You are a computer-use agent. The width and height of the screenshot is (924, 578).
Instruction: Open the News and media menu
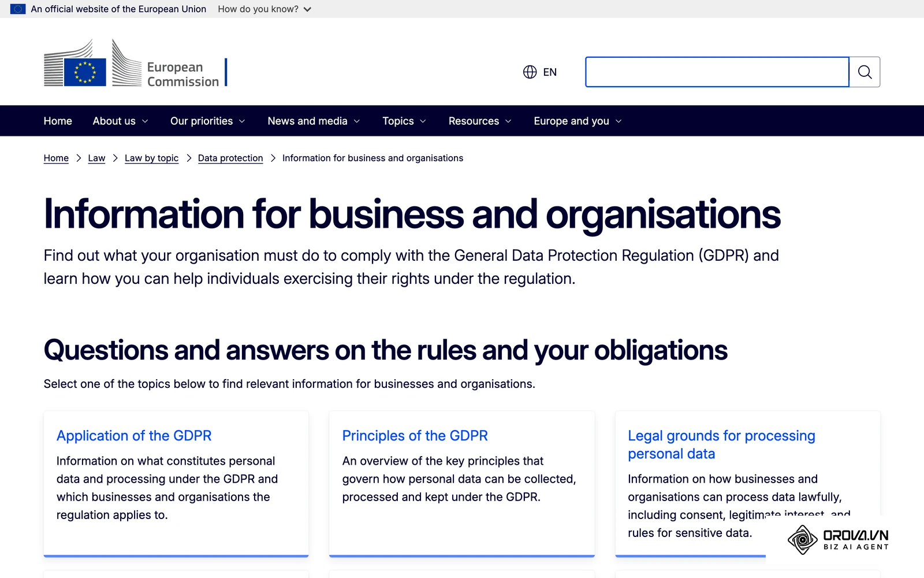(x=314, y=121)
